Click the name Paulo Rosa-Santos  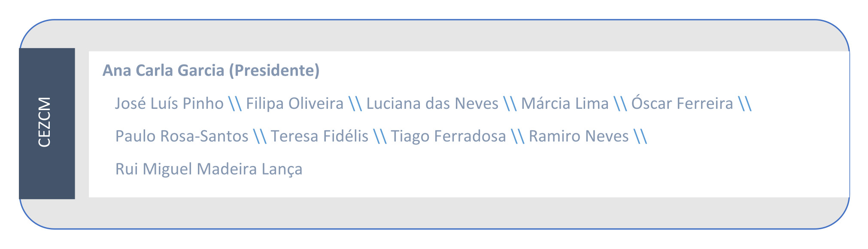(x=182, y=136)
